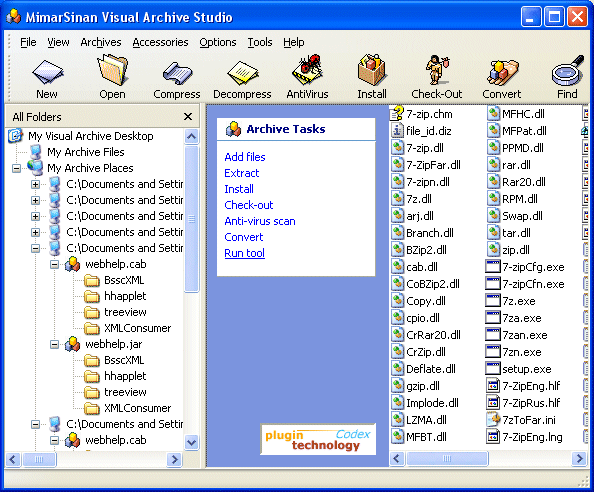Viewport: 594px width, 492px height.
Task: Click the folder tree scroll-up arrow
Action: [x=192, y=136]
